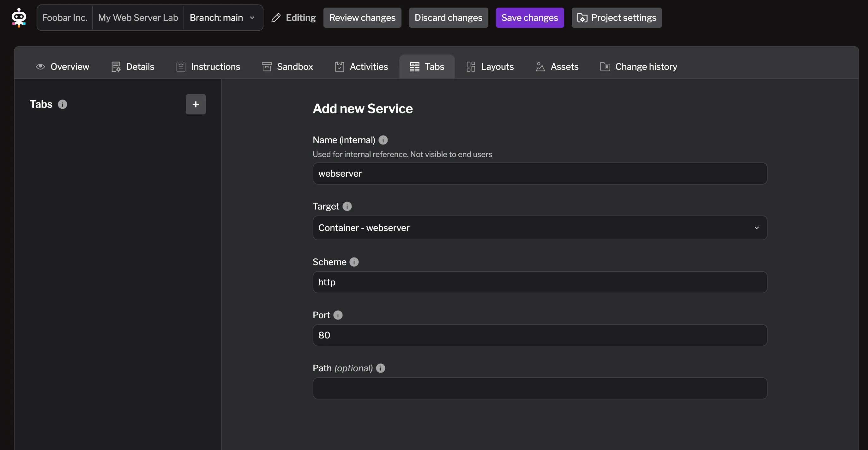The image size is (868, 450).
Task: Save changes to the project
Action: point(529,17)
